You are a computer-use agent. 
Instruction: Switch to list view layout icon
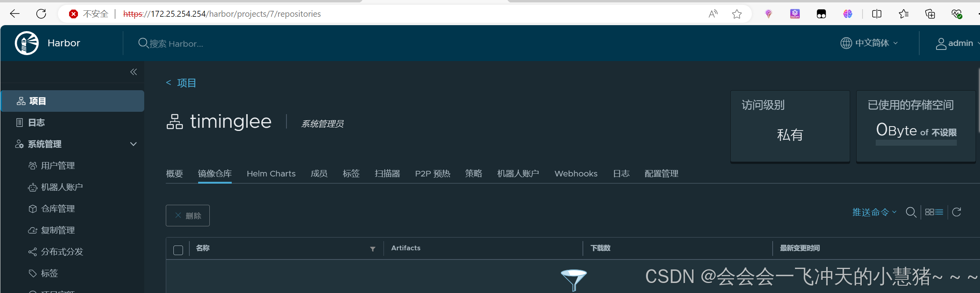point(939,212)
